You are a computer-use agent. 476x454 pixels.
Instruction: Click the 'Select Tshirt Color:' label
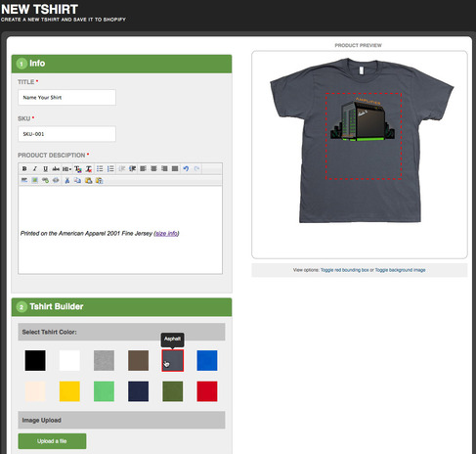click(49, 332)
